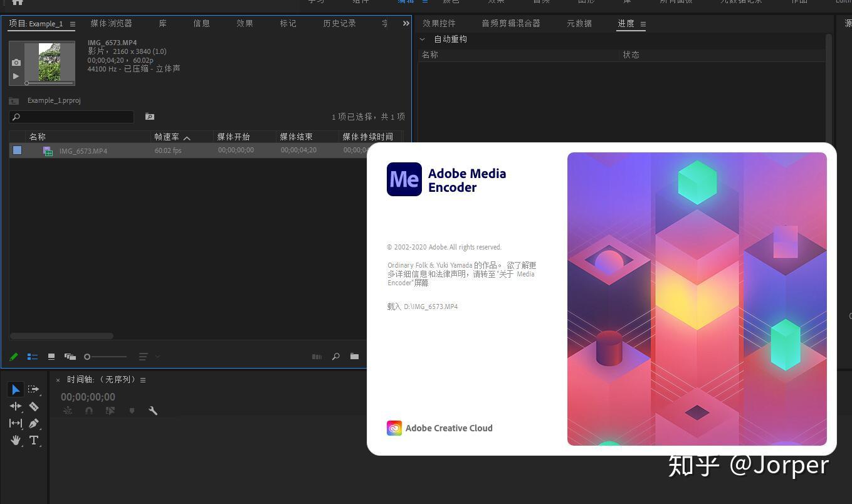Switch to the Hand tool
852x504 pixels.
(x=16, y=440)
